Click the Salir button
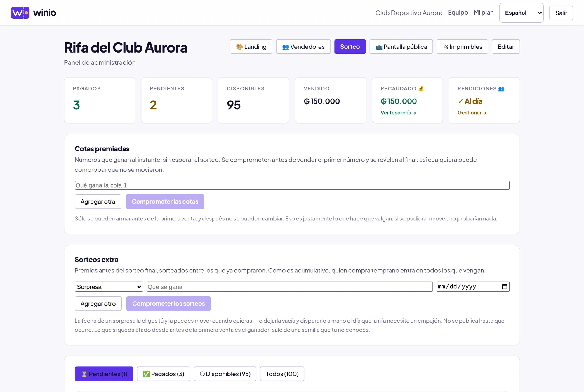This screenshot has width=584, height=392. point(561,13)
